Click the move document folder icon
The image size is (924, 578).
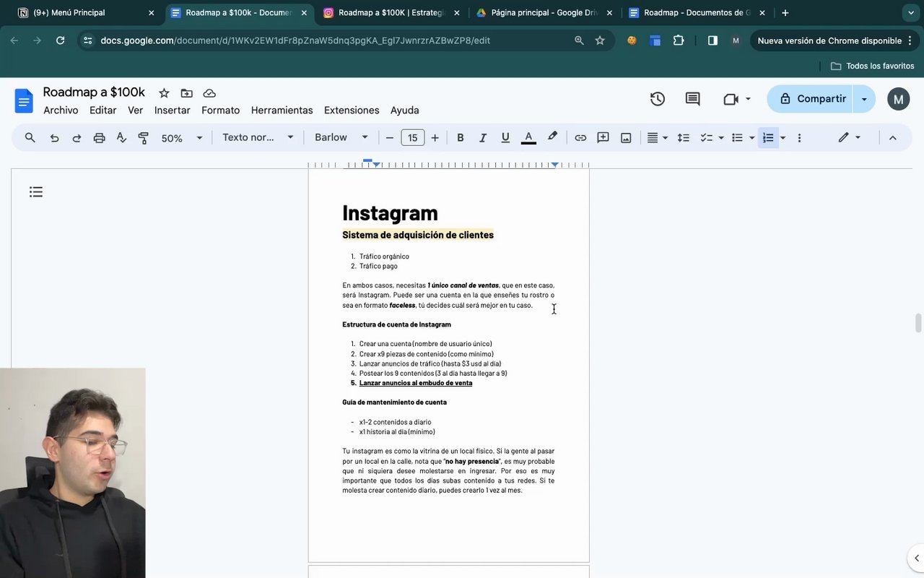(186, 93)
